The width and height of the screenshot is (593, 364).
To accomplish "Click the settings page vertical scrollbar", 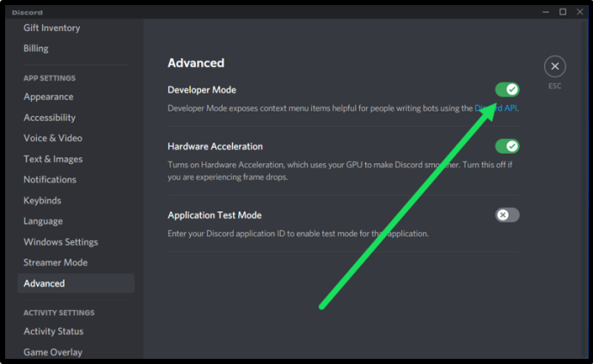I will [583, 189].
